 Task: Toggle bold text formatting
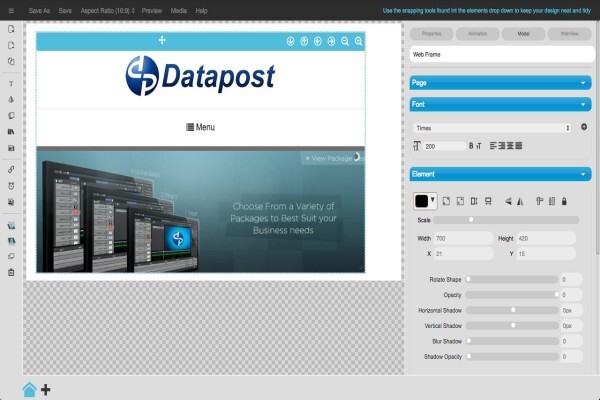pyautogui.click(x=471, y=146)
